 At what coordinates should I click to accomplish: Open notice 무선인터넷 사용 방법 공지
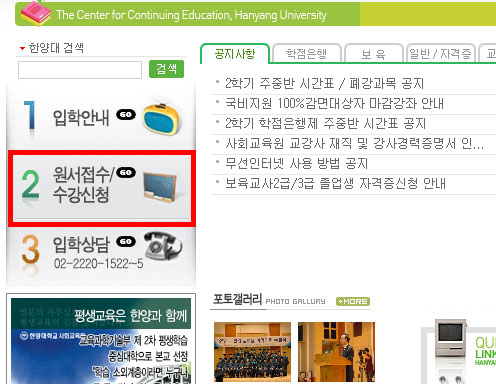(296, 163)
